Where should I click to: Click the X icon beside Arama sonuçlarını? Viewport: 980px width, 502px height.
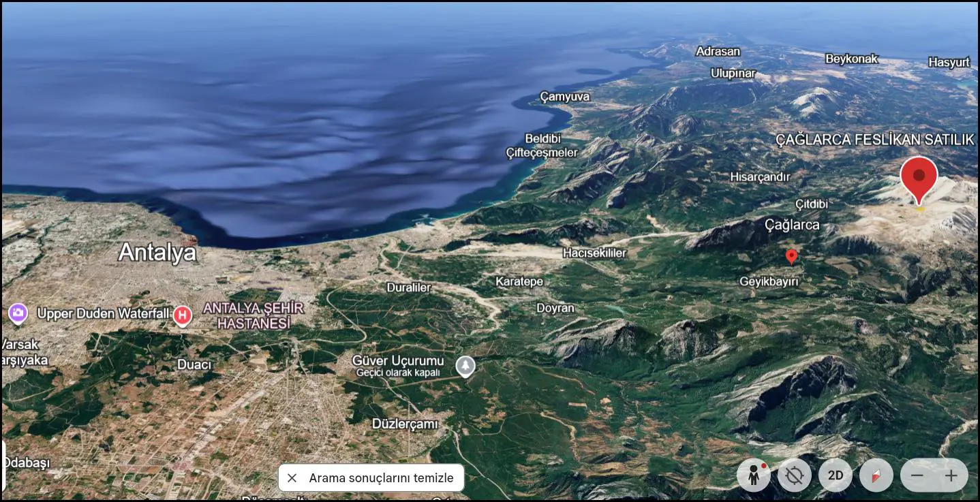[292, 477]
